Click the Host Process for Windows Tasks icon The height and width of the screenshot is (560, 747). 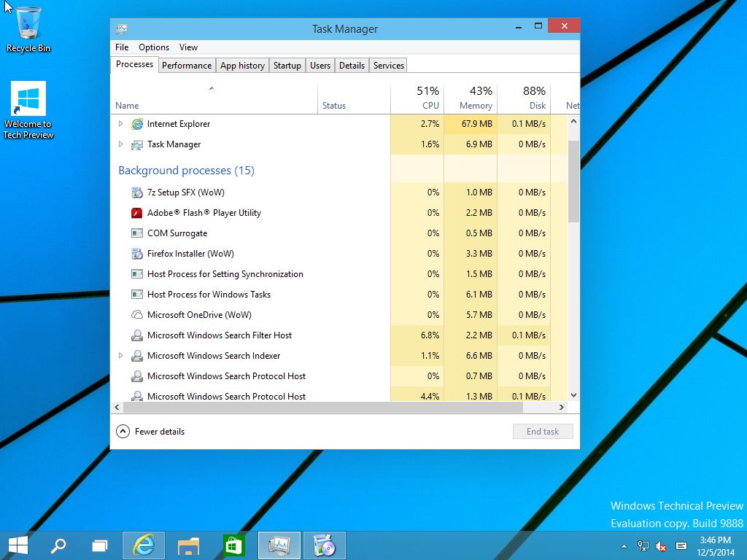[x=137, y=295]
